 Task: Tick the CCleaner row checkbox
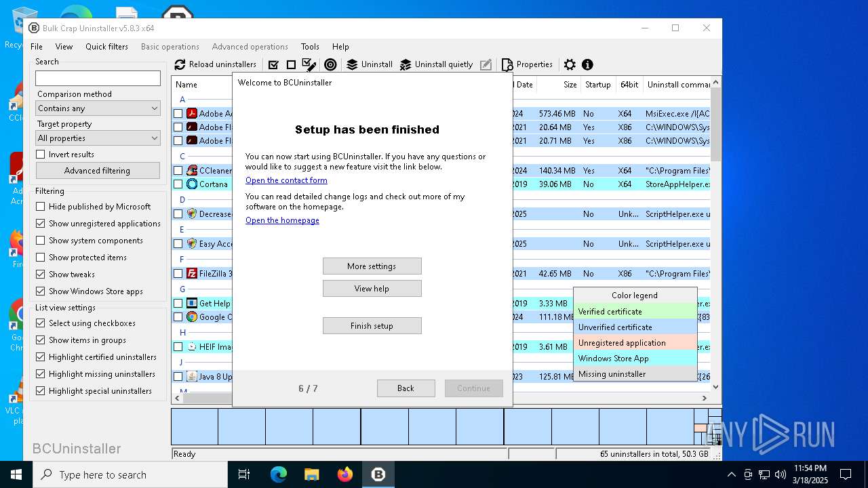click(x=178, y=171)
